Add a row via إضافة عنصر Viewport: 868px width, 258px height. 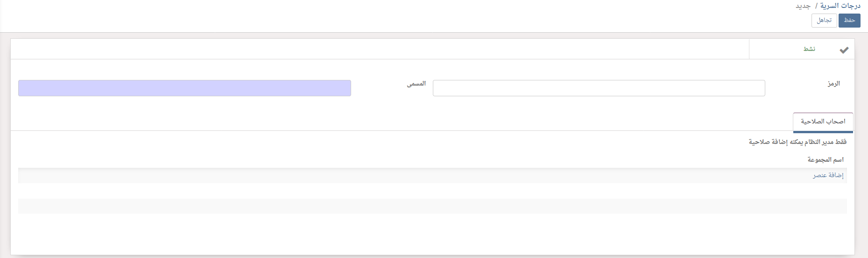pyautogui.click(x=828, y=175)
